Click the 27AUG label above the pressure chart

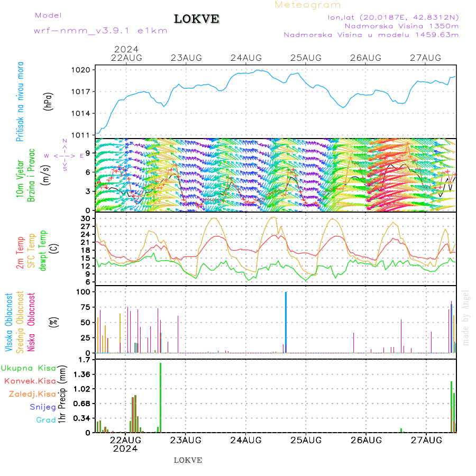(x=425, y=58)
